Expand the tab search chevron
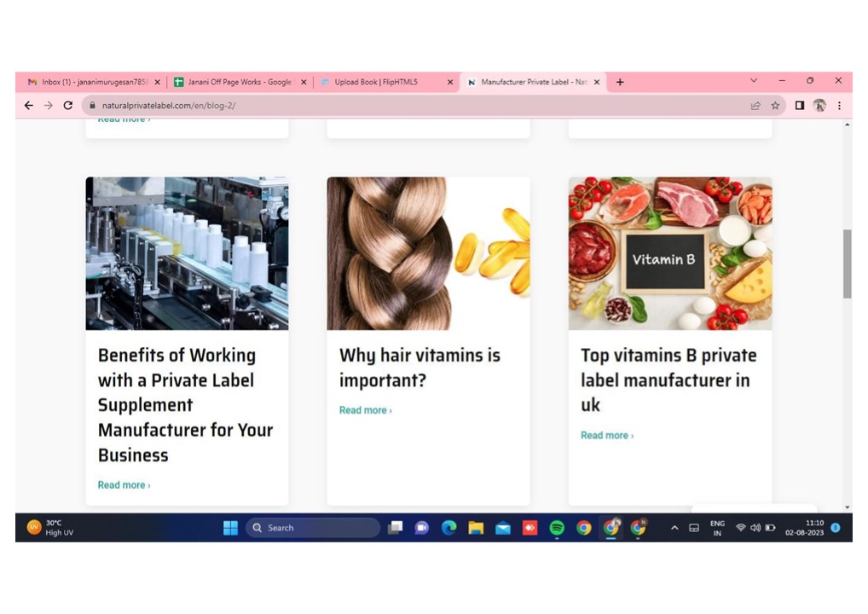868x614 pixels. coord(754,80)
